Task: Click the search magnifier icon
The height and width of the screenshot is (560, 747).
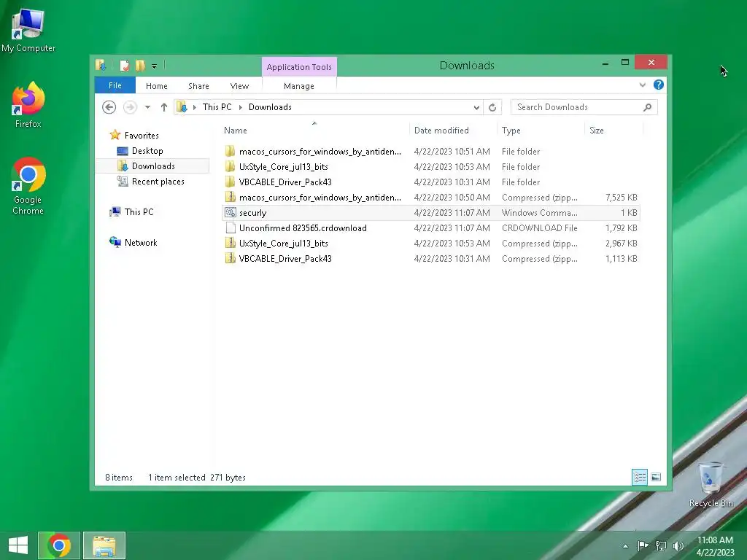Action: point(648,107)
